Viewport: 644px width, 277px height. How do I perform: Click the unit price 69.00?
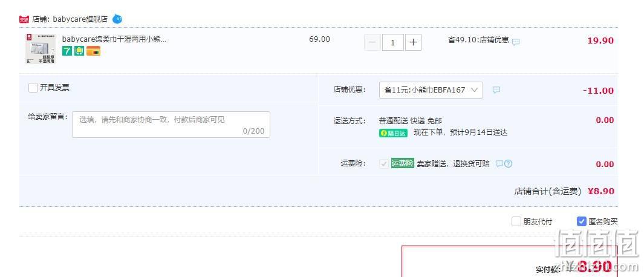[x=319, y=39]
